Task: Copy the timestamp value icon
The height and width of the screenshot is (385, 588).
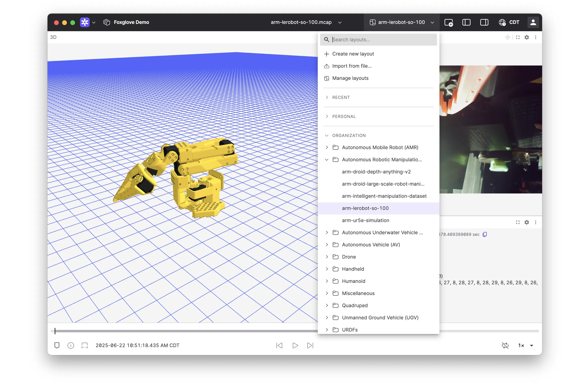Action: 485,234
